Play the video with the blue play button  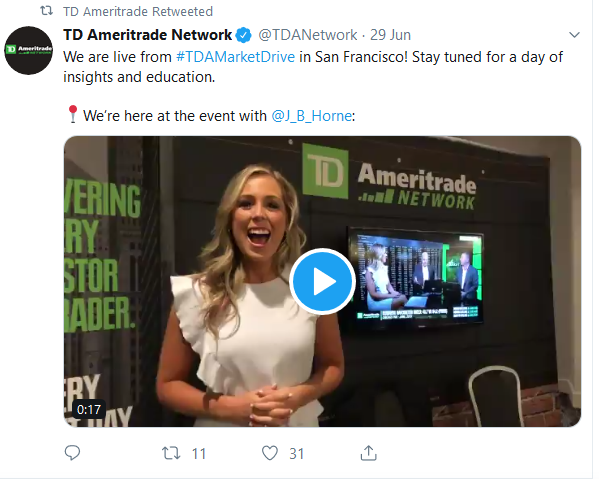322,282
